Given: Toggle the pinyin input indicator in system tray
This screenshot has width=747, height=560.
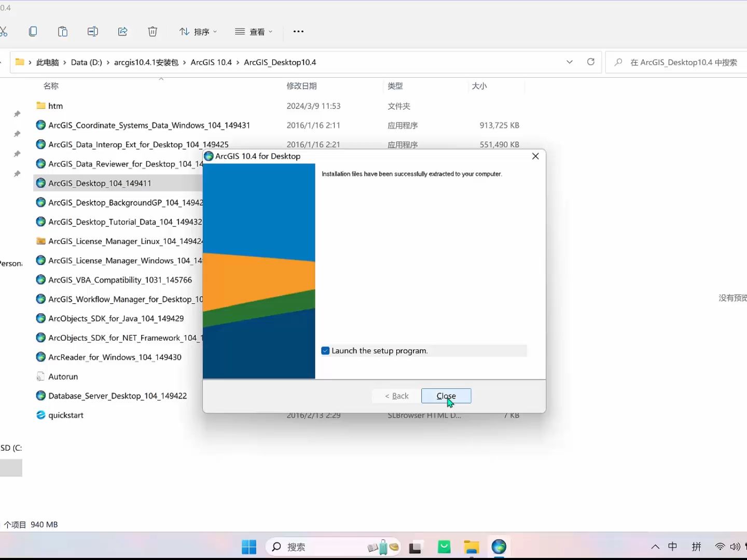Looking at the screenshot, I should tap(697, 547).
